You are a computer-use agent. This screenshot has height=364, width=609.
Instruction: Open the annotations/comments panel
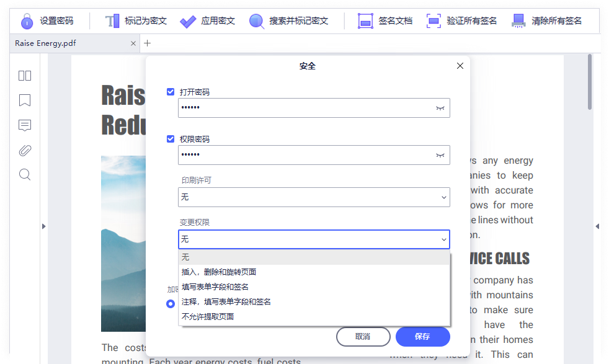pos(24,125)
